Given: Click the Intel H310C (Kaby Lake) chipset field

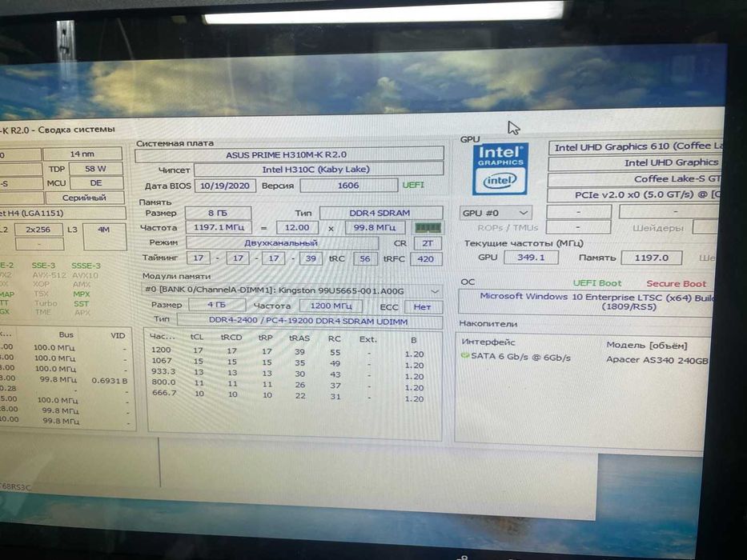Looking at the screenshot, I should tap(319, 170).
